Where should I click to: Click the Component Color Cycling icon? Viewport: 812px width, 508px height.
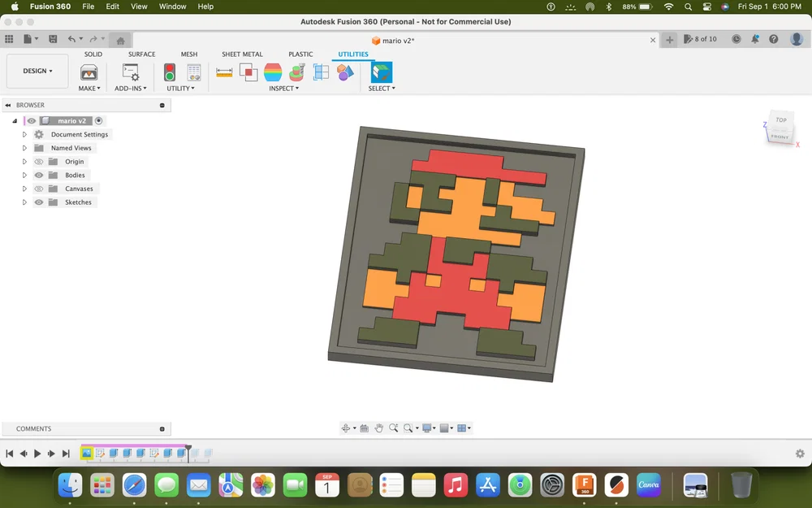345,72
